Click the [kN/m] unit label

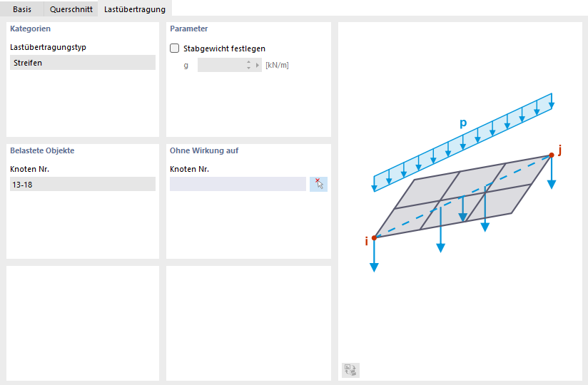[x=277, y=65]
